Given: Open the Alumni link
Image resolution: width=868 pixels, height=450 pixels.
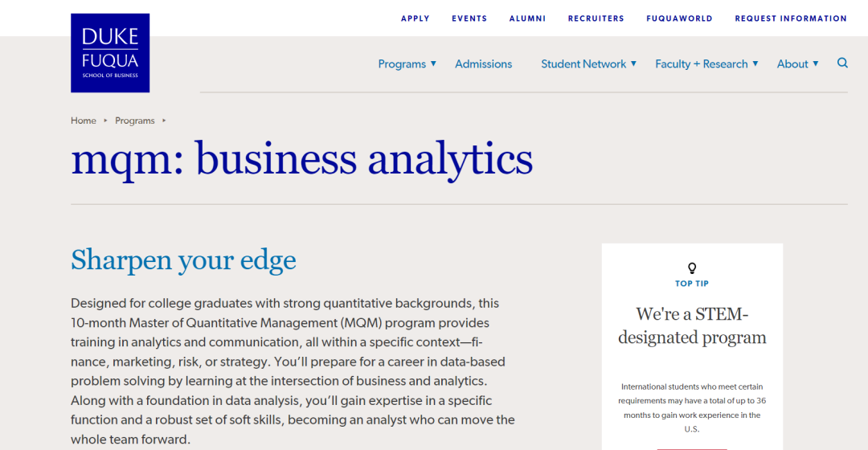Looking at the screenshot, I should click(x=527, y=18).
